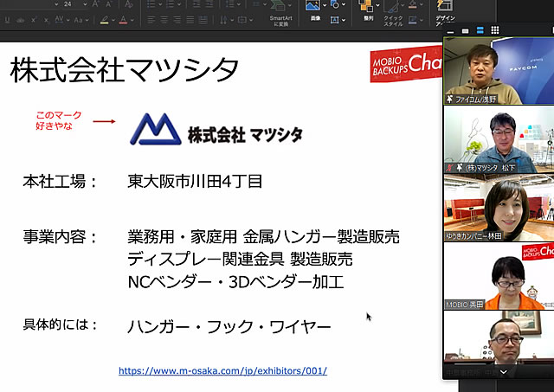
Task: Select the MOBIO 奥田 video thumbnail
Action: point(499,277)
